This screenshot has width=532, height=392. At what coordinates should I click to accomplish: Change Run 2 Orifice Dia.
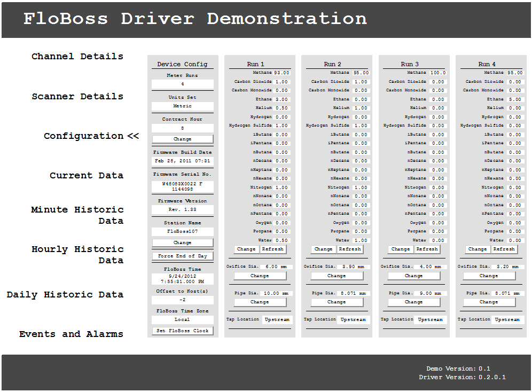(337, 276)
